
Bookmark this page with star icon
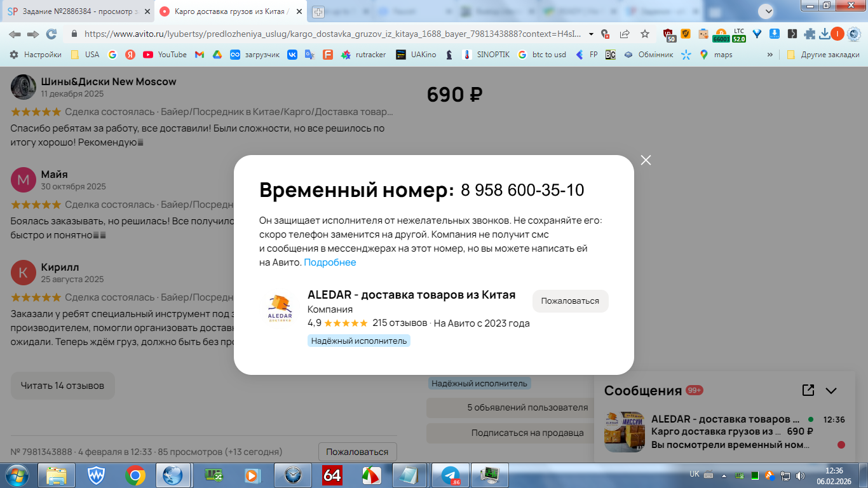645,34
